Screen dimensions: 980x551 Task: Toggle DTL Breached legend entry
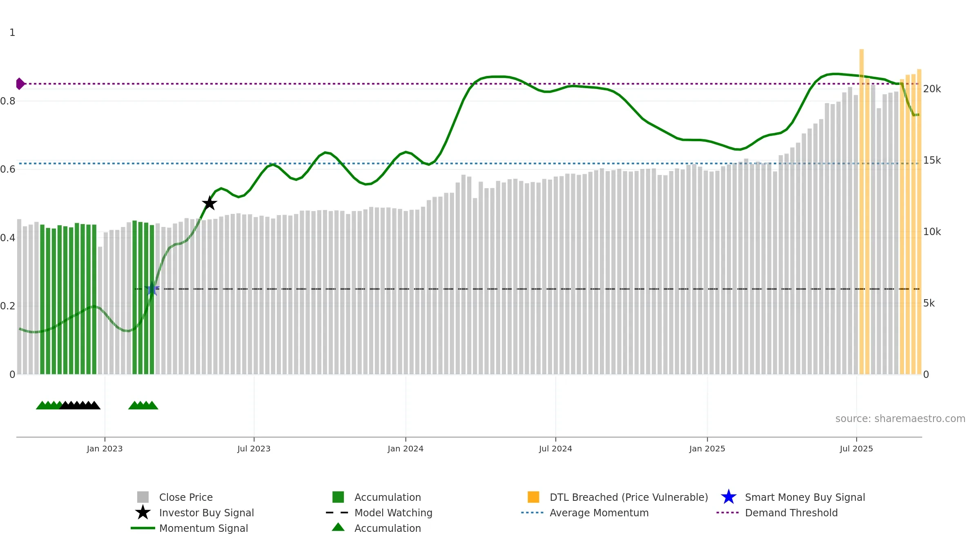coord(618,497)
